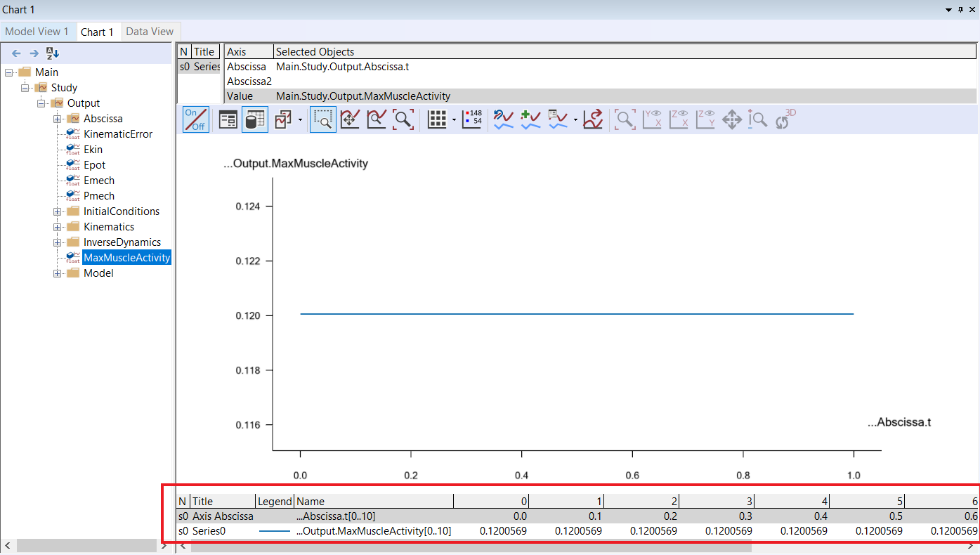Click the chart icon with red curved arrow

(x=594, y=119)
